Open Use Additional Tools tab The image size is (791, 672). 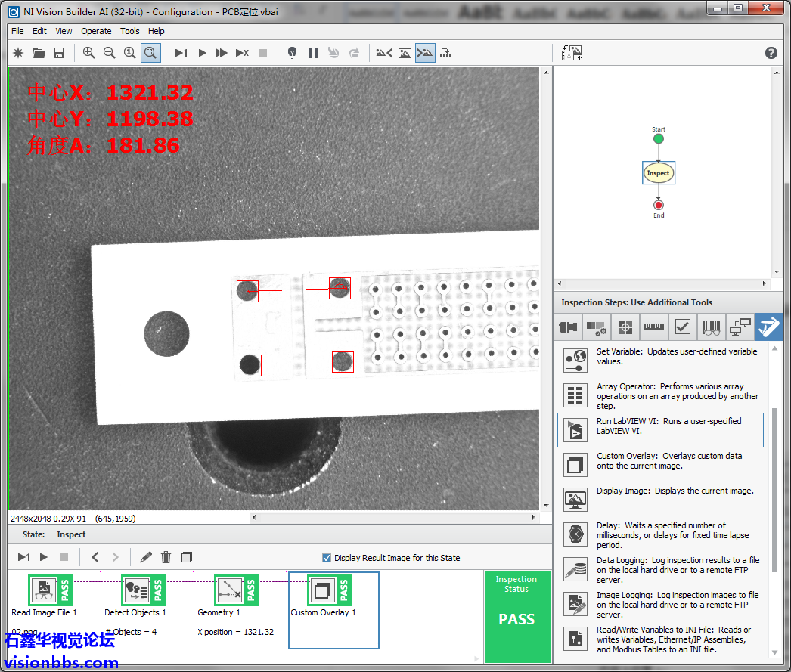coord(768,327)
